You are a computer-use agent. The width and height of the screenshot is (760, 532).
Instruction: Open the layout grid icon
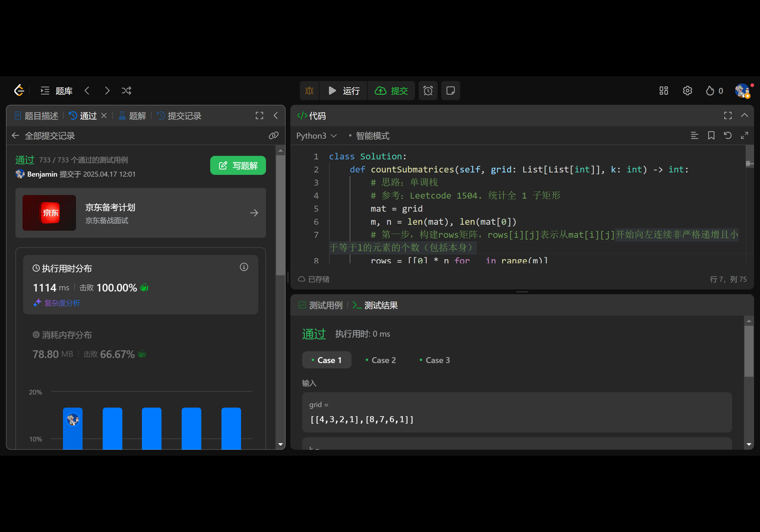coord(663,91)
